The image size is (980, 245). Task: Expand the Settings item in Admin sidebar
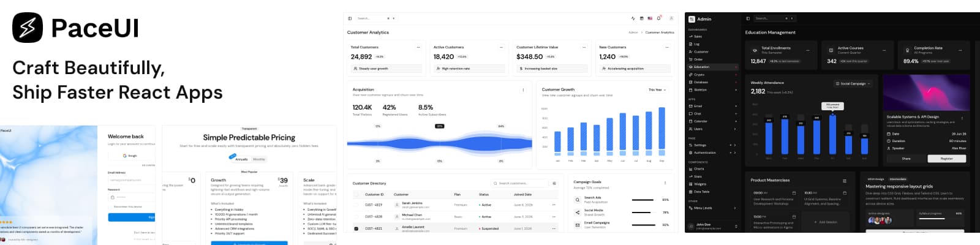coord(713,145)
